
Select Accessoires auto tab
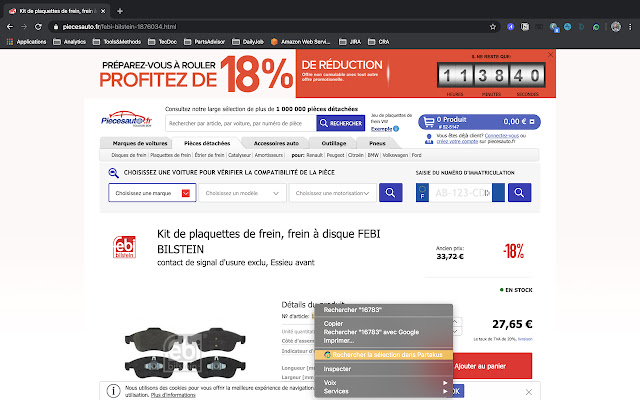pos(276,143)
